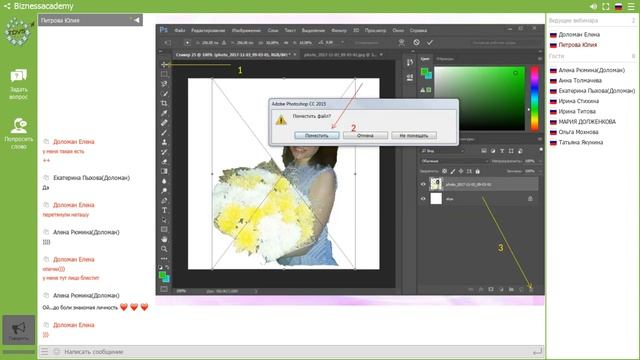Collapse the Петрова Юлия presenter panel
The height and width of the screenshot is (360, 640).
(135, 20)
